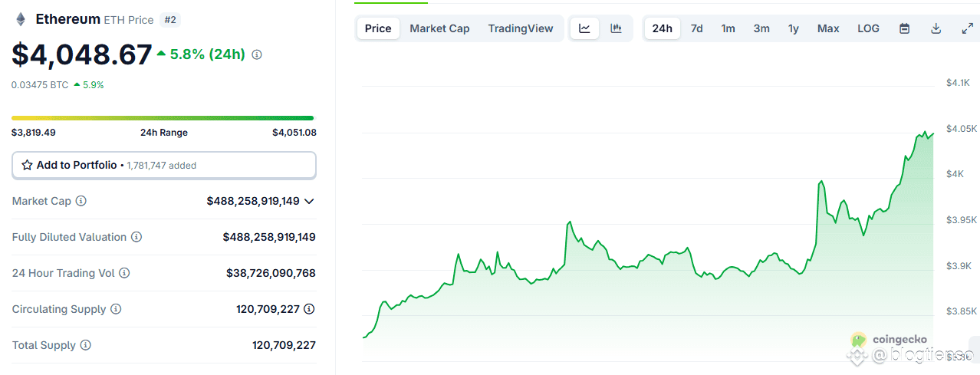Select the 1y time range

tap(794, 28)
